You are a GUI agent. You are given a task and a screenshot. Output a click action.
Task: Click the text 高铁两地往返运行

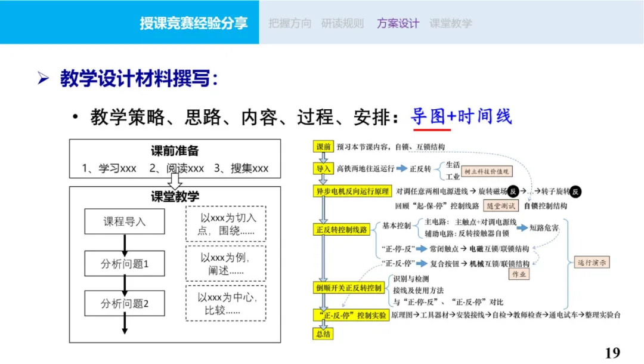click(365, 168)
